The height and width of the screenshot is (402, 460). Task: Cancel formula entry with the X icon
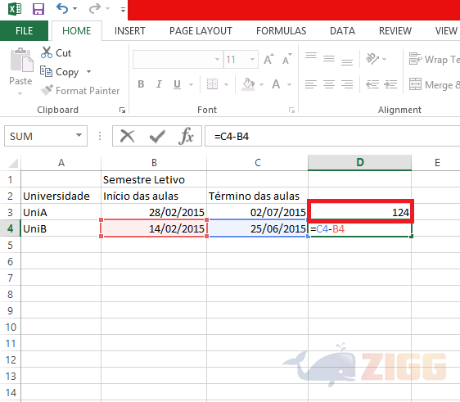(x=127, y=136)
